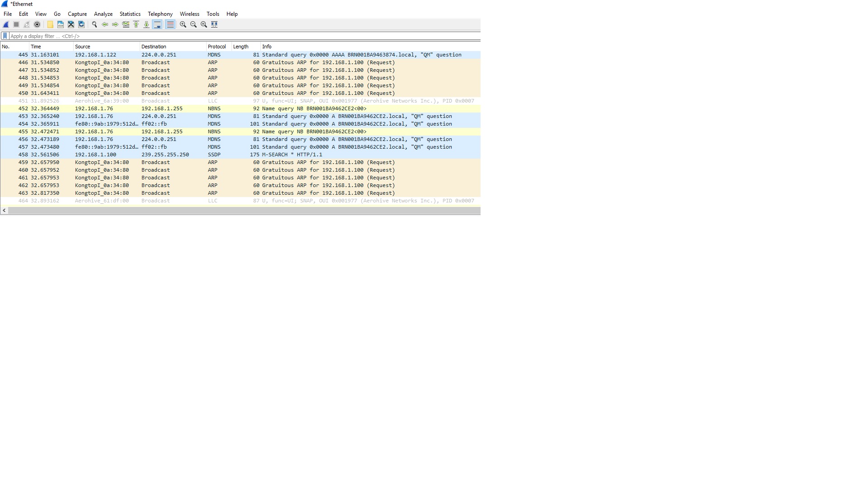Viewport: 868px width, 488px height.
Task: Click the find packet magnifier icon
Action: tap(94, 24)
